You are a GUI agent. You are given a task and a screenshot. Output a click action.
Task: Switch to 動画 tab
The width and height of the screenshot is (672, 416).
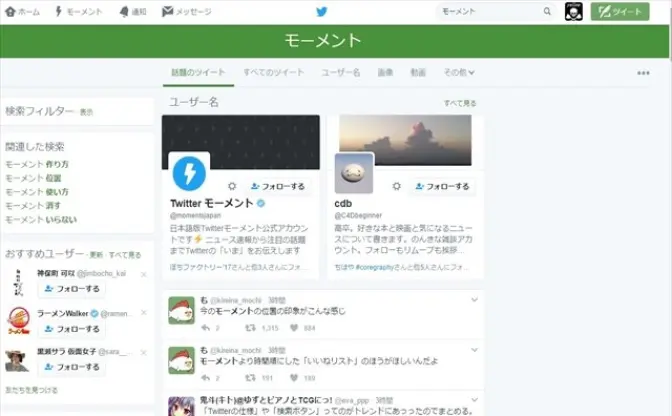(418, 72)
